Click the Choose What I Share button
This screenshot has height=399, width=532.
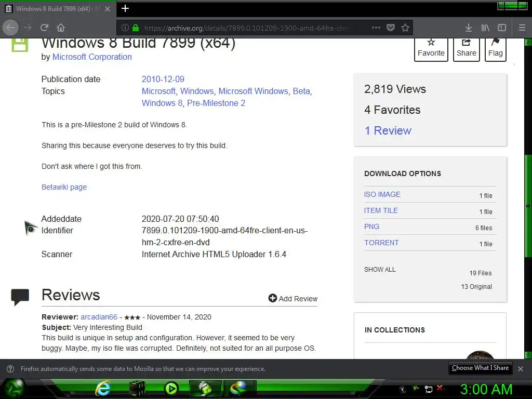(480, 368)
